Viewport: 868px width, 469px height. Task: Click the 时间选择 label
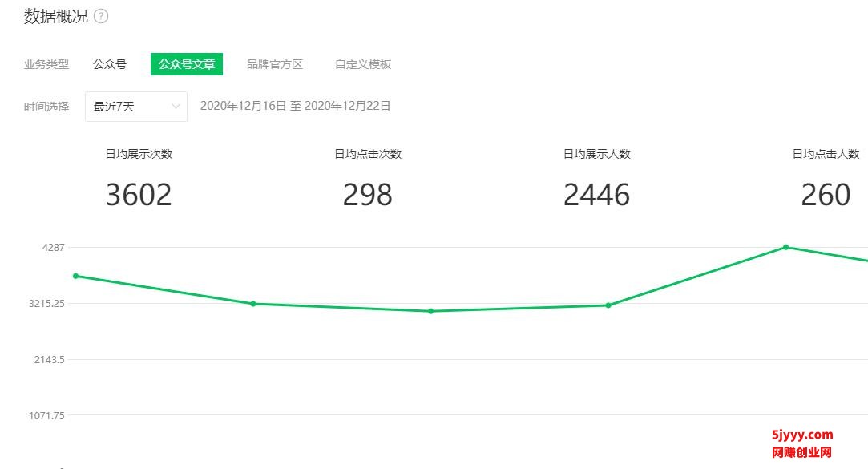(x=46, y=107)
